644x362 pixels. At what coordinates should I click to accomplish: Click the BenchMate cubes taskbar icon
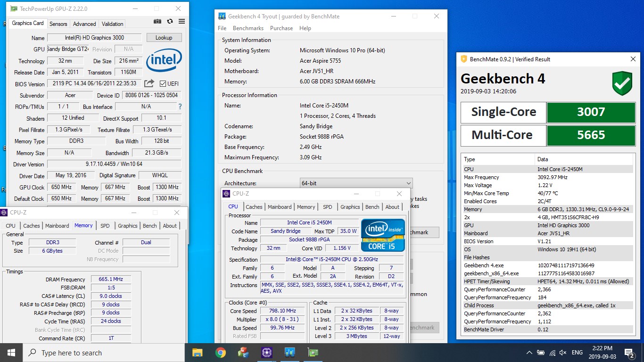click(243, 353)
